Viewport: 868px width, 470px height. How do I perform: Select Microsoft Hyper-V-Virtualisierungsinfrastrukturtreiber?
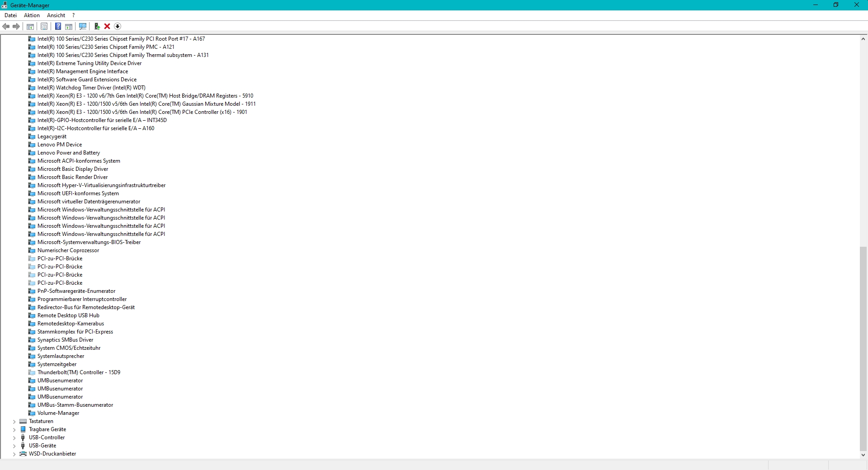(101, 185)
